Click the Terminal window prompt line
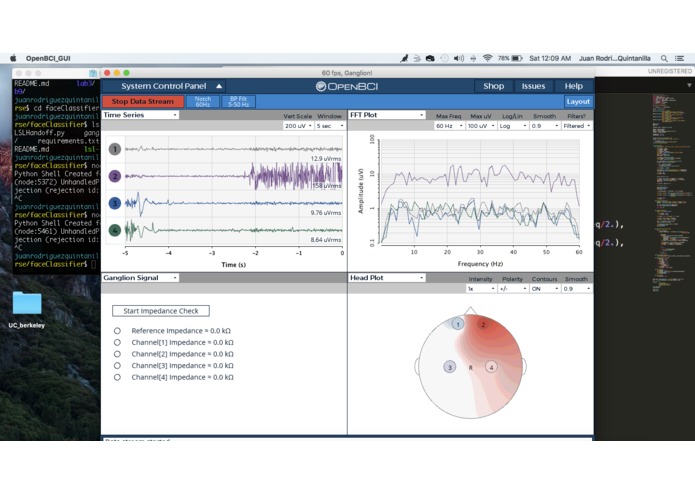Screen dimensions: 695x494 [x=55, y=264]
